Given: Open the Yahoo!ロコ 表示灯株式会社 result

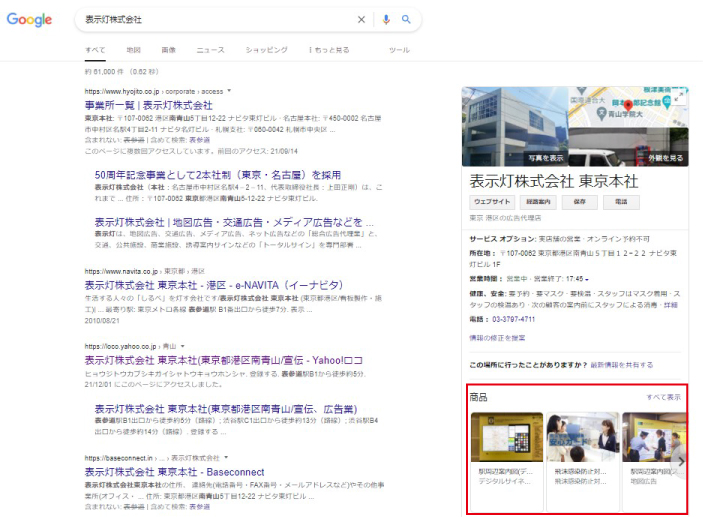Looking at the screenshot, I should tap(223, 361).
